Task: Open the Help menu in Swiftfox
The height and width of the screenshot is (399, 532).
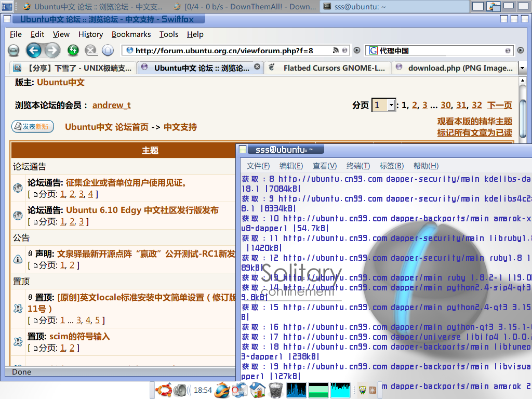Action: click(x=195, y=34)
